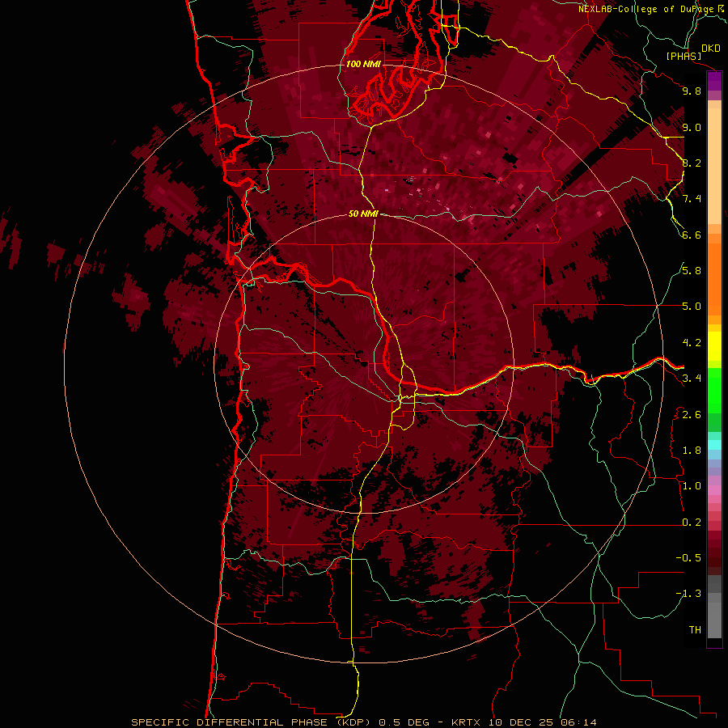Click the 1.0 legend value
The width and height of the screenshot is (728, 728).
(x=692, y=486)
